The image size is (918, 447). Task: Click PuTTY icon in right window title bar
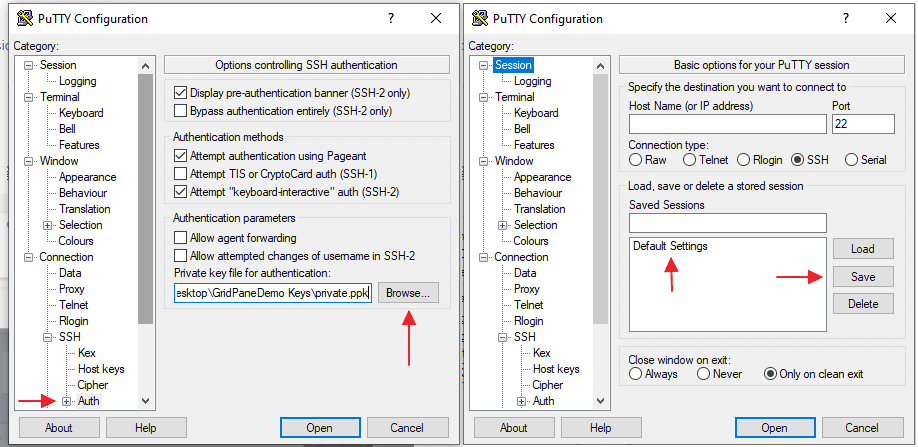[x=479, y=19]
